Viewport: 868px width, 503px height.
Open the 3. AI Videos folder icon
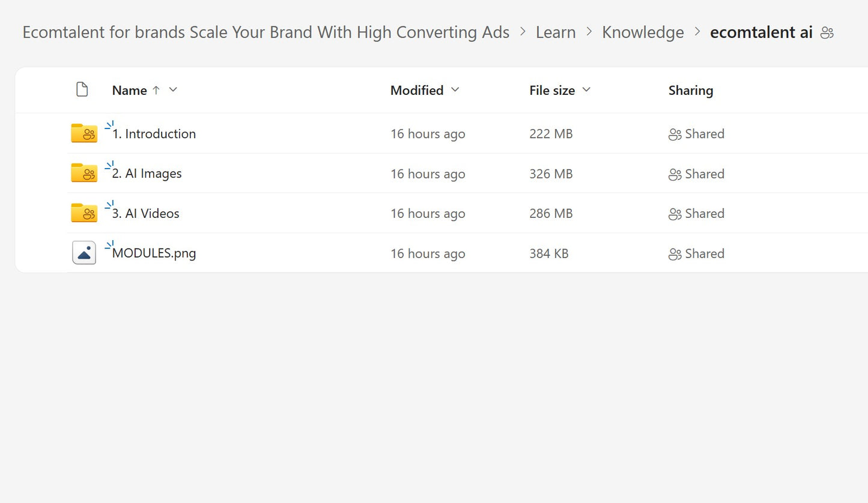84,213
